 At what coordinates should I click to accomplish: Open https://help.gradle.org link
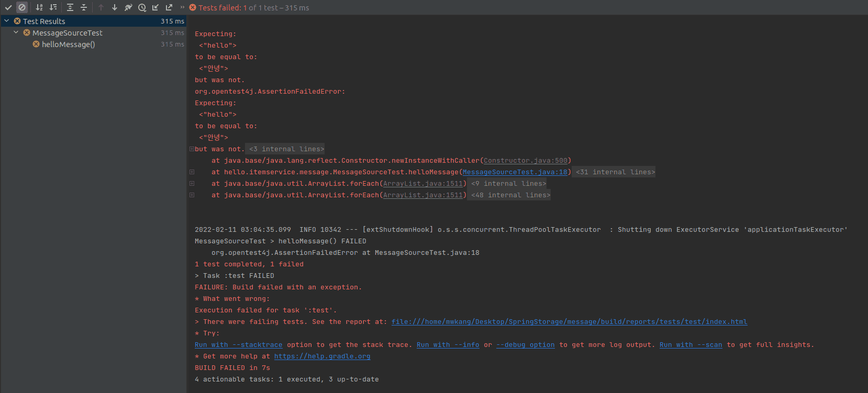coord(322,356)
